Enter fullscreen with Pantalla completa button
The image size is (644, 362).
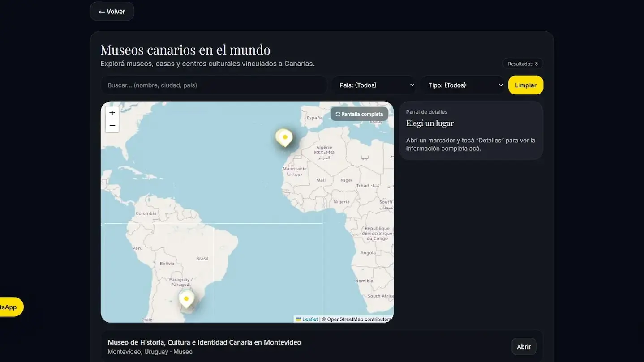click(x=359, y=114)
